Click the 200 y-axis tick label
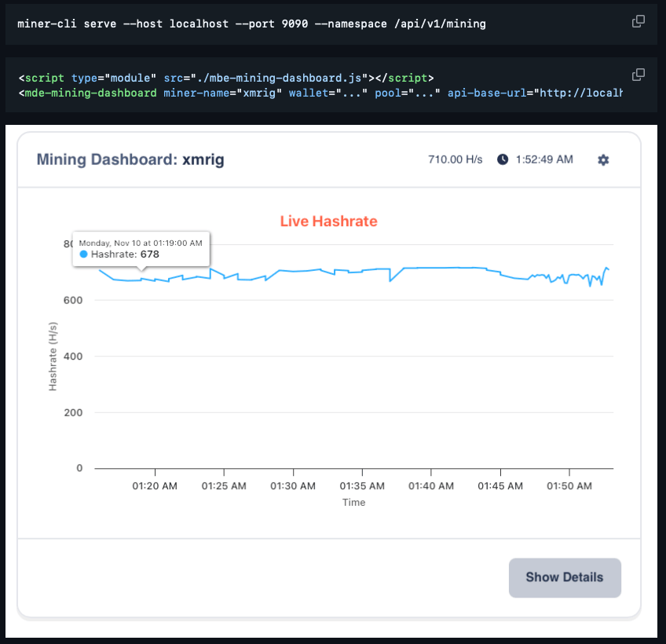 pos(73,412)
